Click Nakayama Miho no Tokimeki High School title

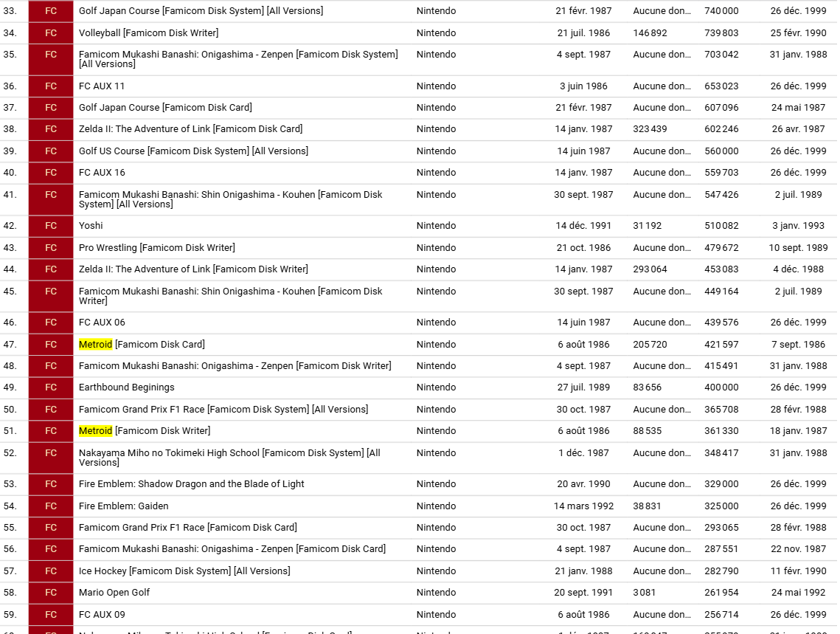pos(229,457)
